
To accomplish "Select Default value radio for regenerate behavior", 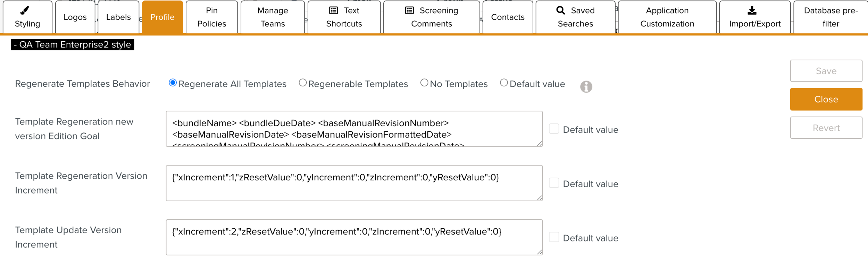I will pyautogui.click(x=504, y=83).
